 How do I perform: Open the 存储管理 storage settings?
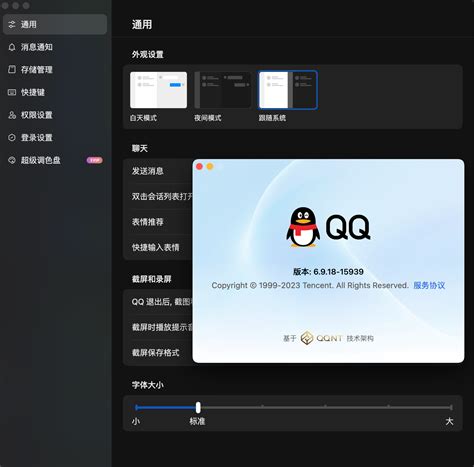click(x=55, y=70)
